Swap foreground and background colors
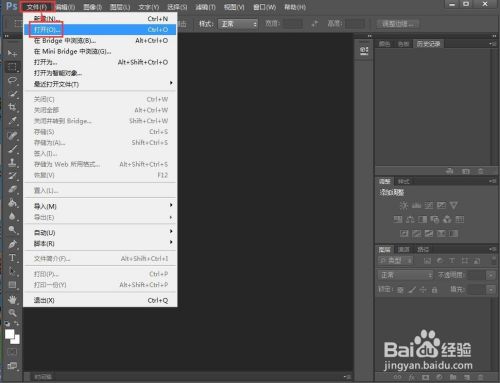This screenshot has width=500, height=383. click(16, 323)
